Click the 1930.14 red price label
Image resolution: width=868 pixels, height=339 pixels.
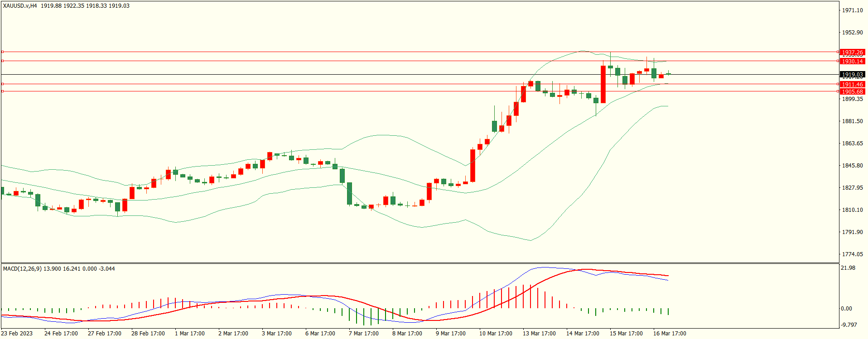coord(852,61)
